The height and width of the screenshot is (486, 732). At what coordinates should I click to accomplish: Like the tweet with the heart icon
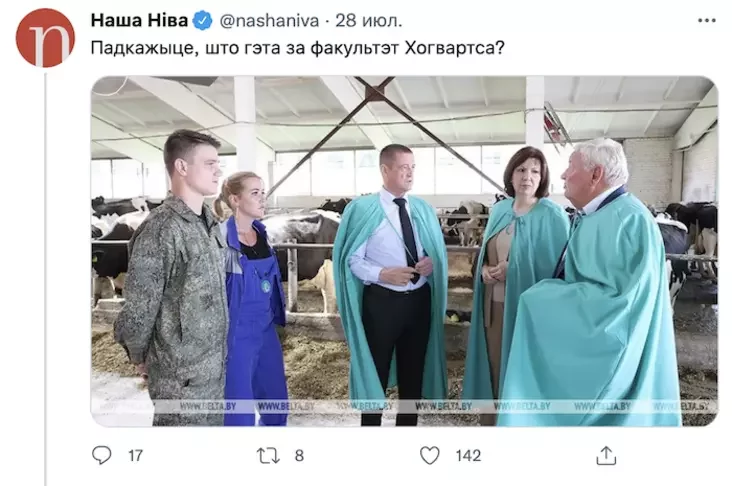[429, 455]
